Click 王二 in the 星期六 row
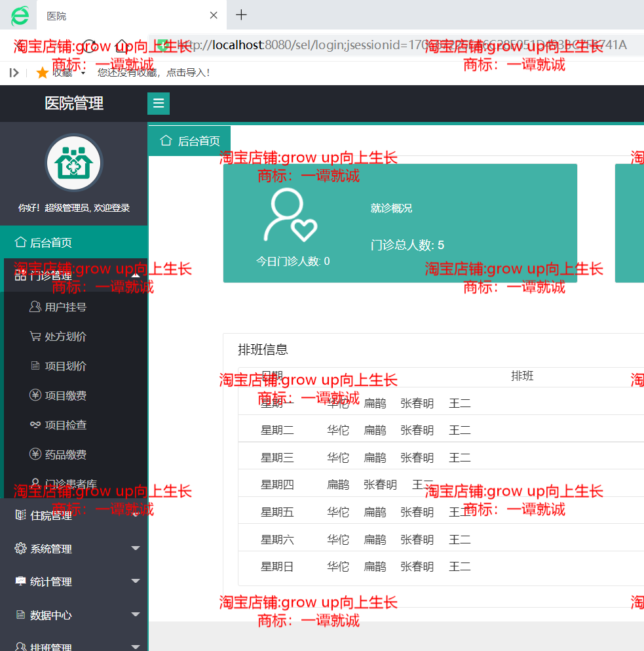Image resolution: width=644 pixels, height=651 pixels. click(x=460, y=540)
